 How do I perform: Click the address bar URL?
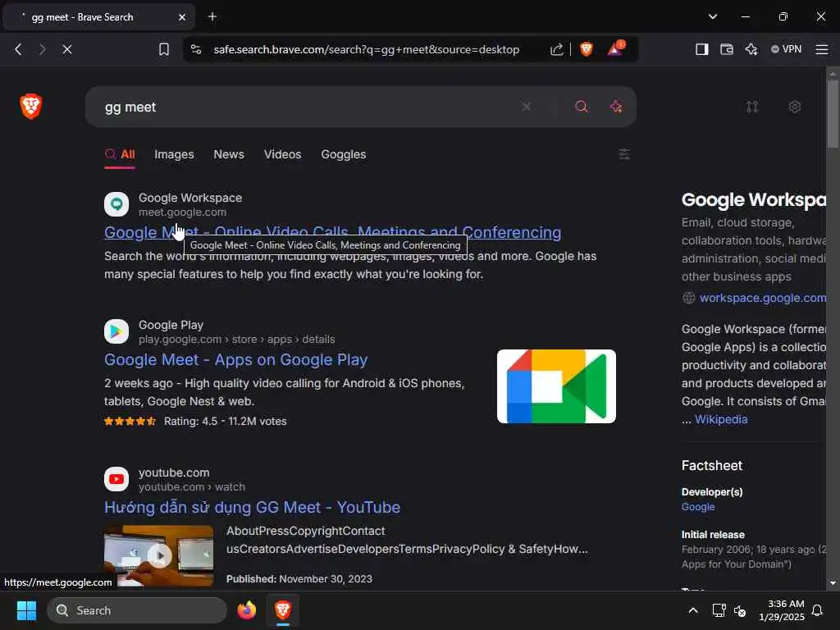(x=367, y=49)
